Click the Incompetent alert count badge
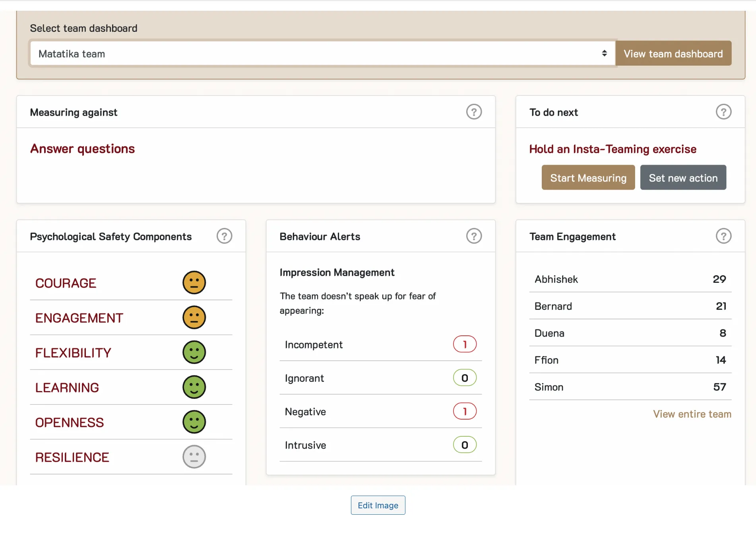 tap(464, 344)
